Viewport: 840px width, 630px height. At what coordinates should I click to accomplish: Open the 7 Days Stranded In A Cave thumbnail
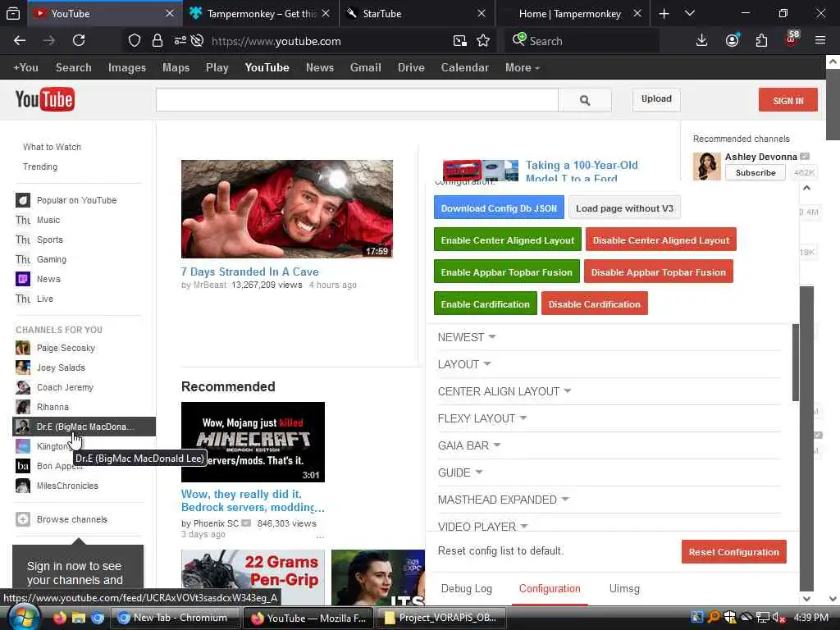click(x=286, y=209)
